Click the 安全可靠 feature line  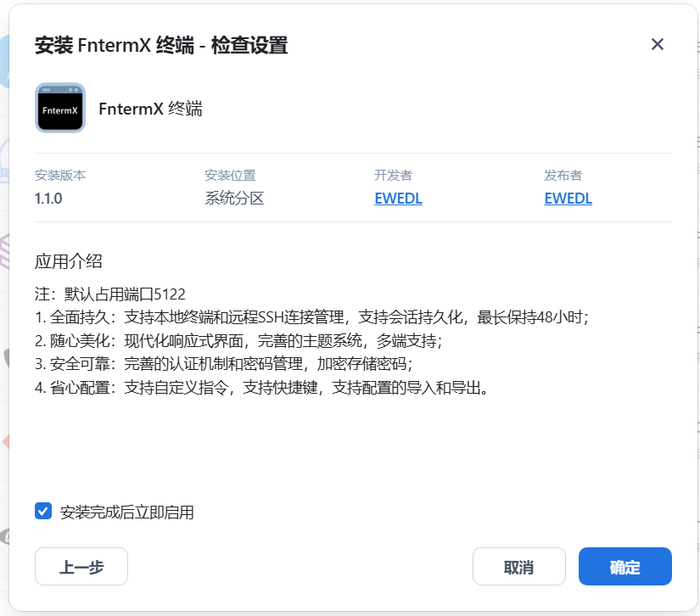(x=223, y=365)
